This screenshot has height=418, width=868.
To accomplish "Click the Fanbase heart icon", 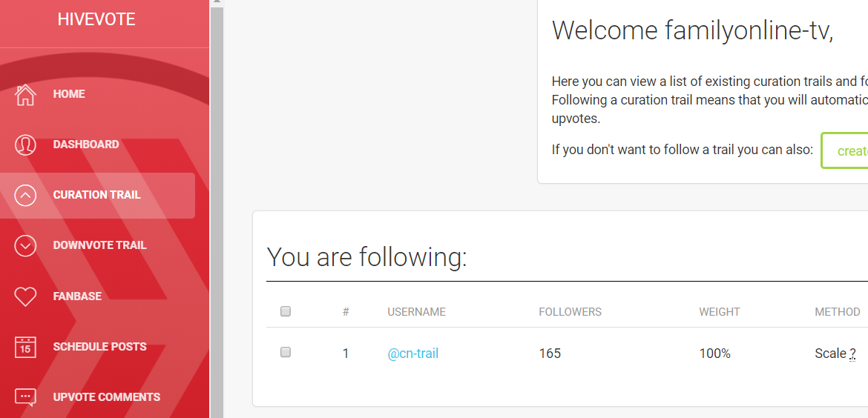I will 25,296.
